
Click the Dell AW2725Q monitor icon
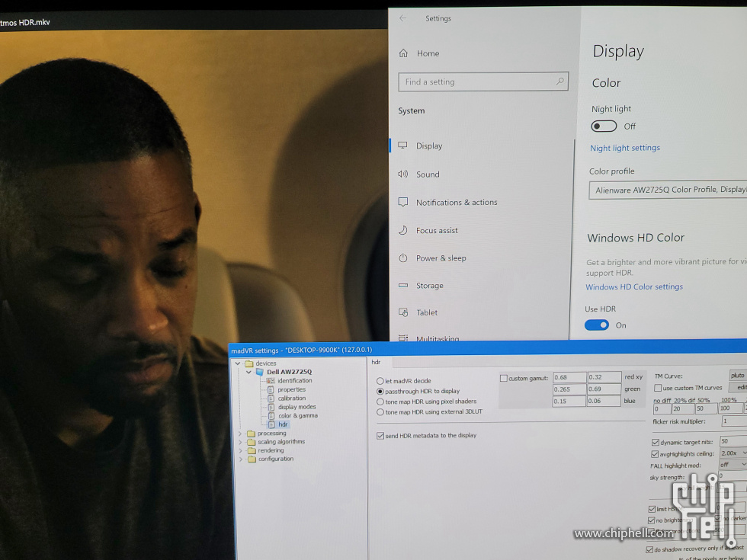click(x=260, y=372)
